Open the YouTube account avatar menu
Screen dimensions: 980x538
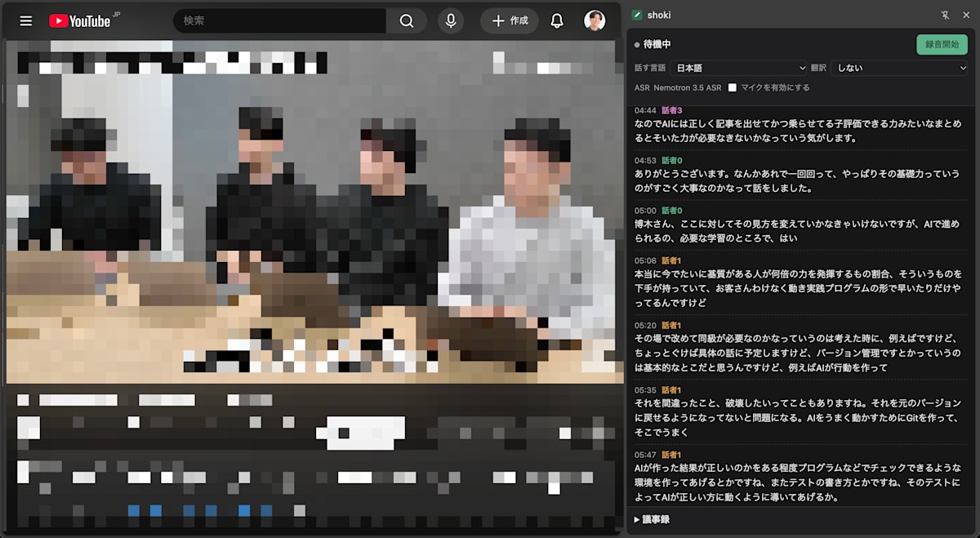tap(595, 21)
